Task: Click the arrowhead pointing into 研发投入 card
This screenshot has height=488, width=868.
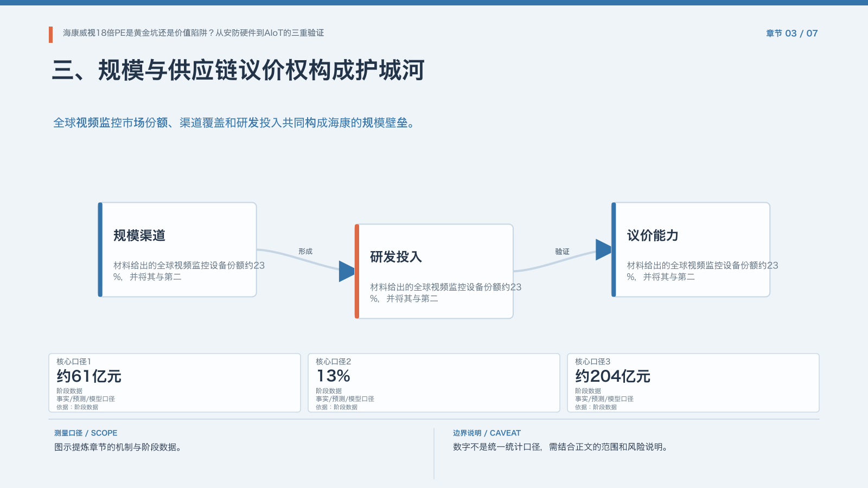Action: pos(347,271)
